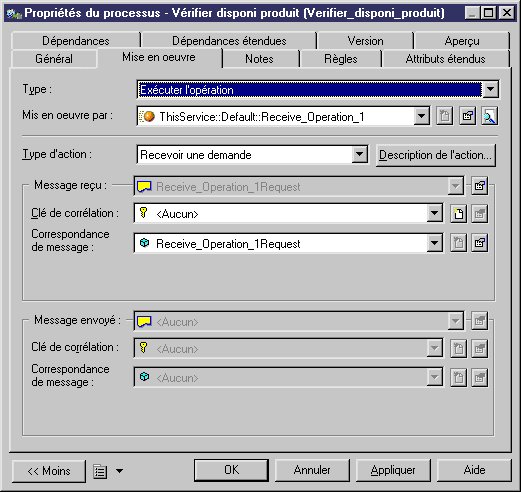The width and height of the screenshot is (521, 492).
Task: Open the Type d'action dropdown list
Action: (x=359, y=155)
